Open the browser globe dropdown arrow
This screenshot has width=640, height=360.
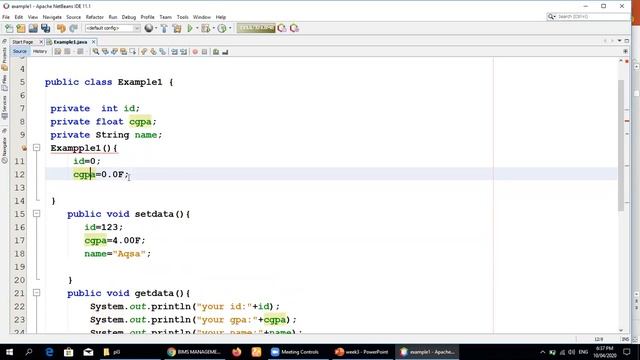156,28
